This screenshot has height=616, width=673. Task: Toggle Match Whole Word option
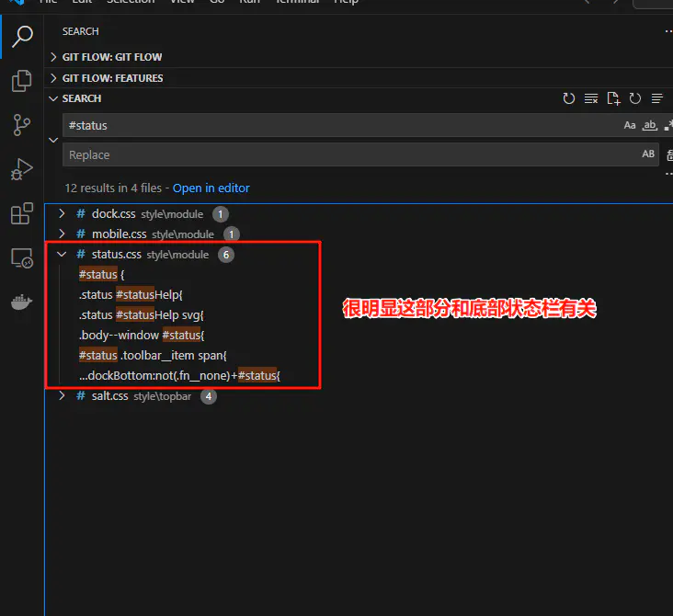pyautogui.click(x=650, y=125)
